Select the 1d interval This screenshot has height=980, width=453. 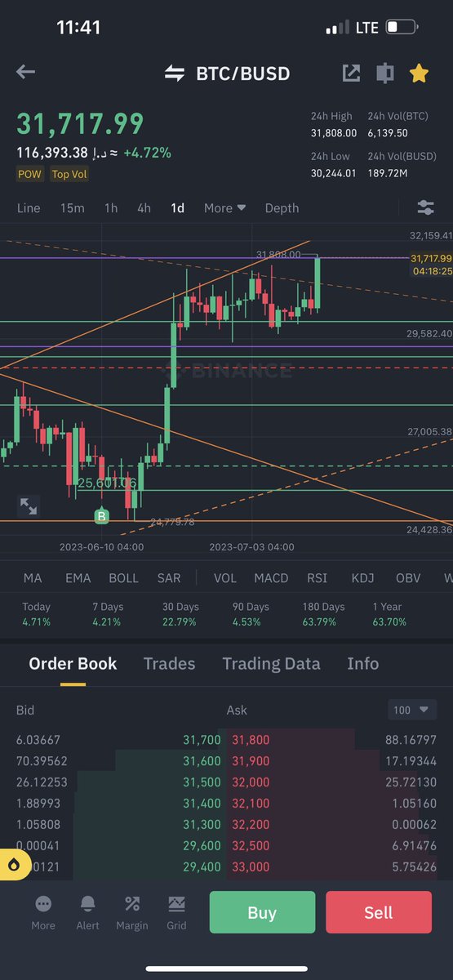tap(177, 208)
